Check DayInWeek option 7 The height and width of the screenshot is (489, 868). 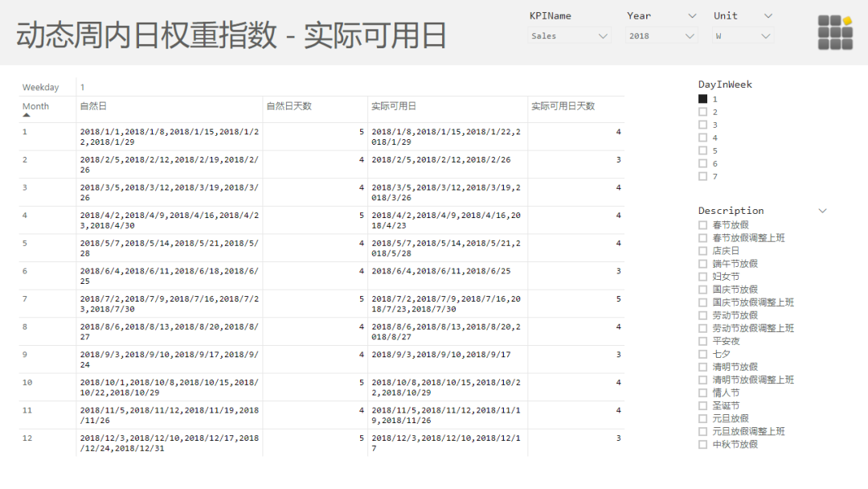click(x=703, y=176)
